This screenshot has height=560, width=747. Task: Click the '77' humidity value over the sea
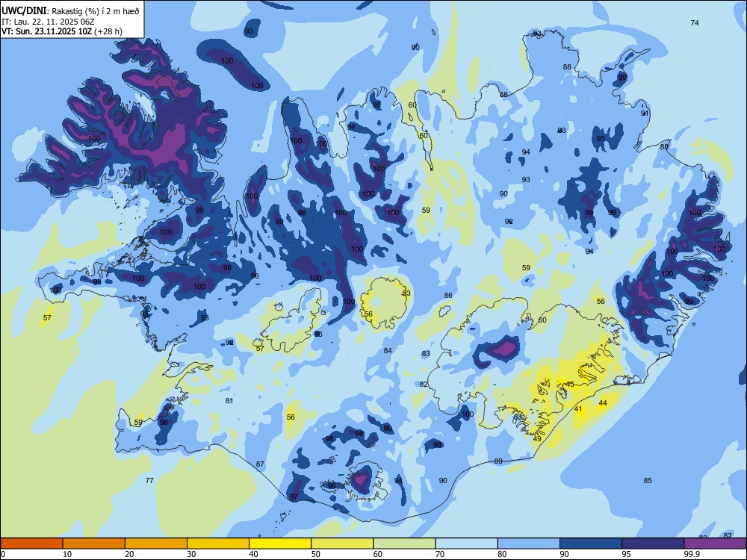(x=149, y=480)
